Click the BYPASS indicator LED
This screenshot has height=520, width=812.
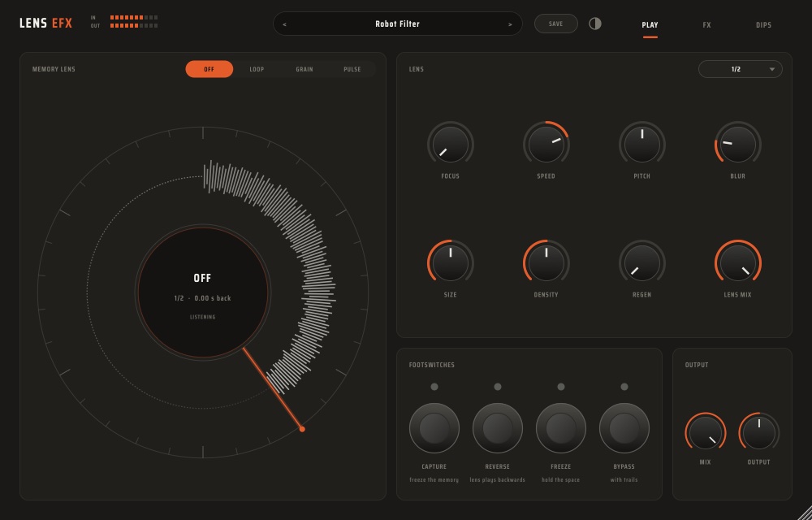pyautogui.click(x=624, y=387)
